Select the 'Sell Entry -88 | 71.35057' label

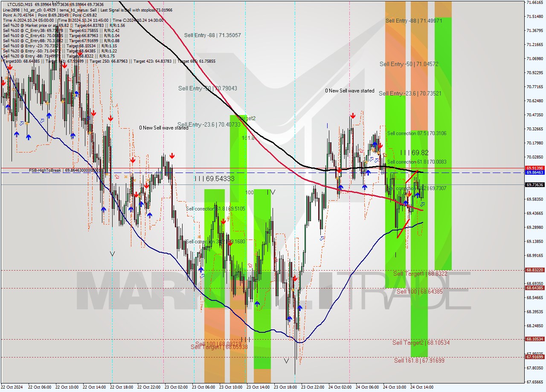pyautogui.click(x=212, y=35)
